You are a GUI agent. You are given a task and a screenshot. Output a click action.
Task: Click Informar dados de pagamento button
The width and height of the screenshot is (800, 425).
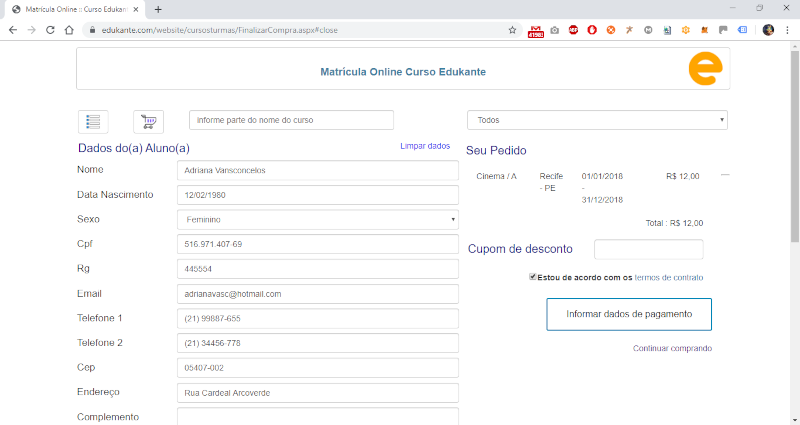(629, 314)
